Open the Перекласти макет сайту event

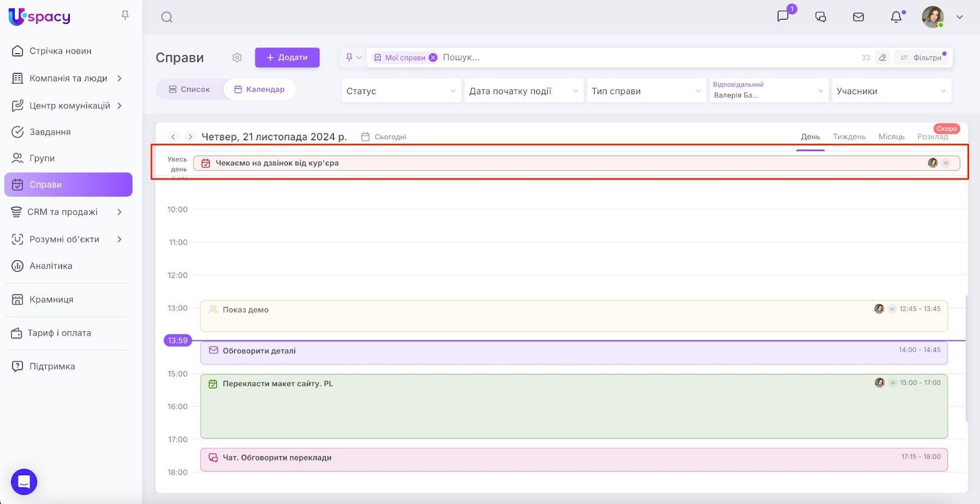click(x=573, y=405)
